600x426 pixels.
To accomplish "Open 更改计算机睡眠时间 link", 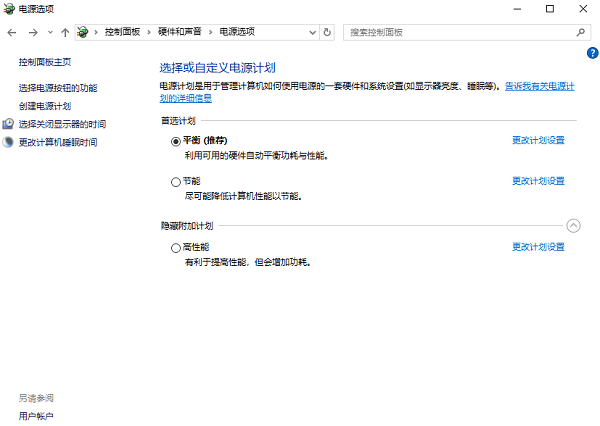I will (58, 142).
